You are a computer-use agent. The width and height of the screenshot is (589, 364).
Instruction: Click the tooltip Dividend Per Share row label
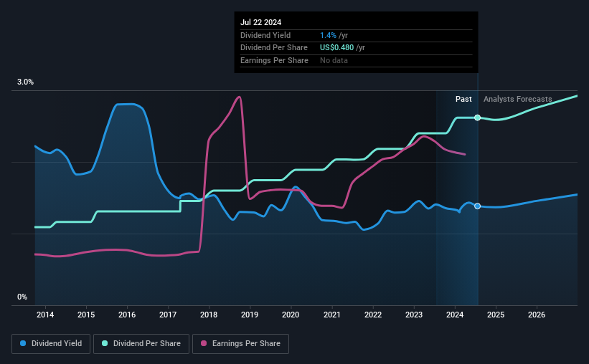tap(274, 48)
